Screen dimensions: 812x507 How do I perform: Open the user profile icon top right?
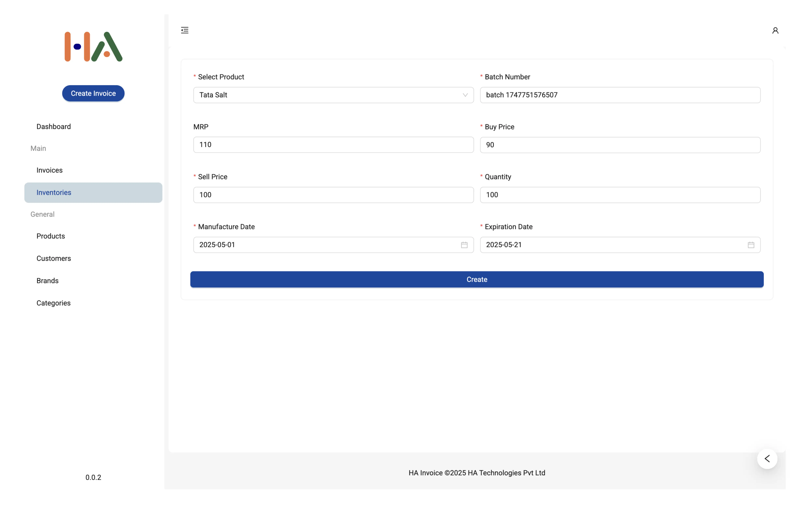pyautogui.click(x=775, y=30)
